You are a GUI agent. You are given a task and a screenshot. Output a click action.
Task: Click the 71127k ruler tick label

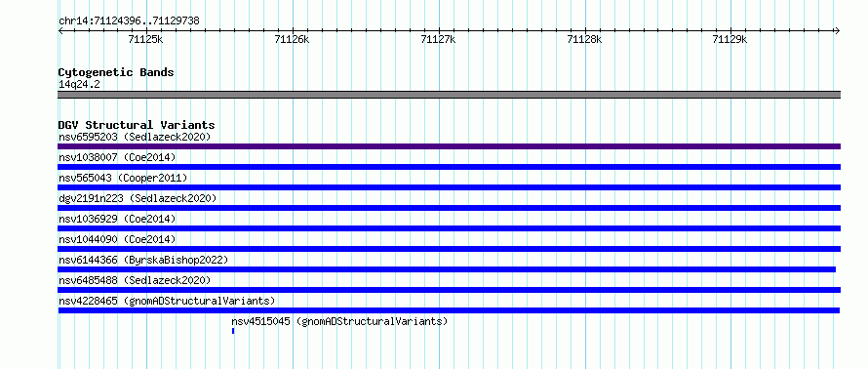click(438, 39)
